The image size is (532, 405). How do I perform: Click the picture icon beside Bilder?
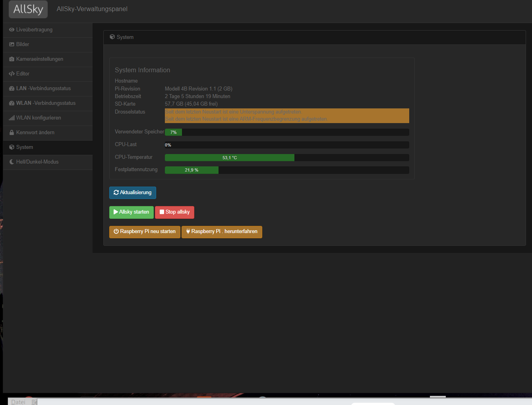[12, 44]
